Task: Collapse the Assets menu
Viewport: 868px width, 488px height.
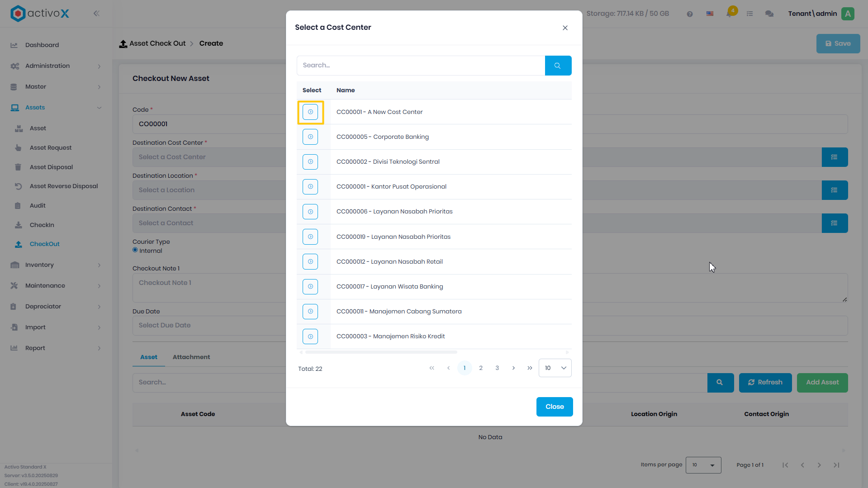Action: coord(56,108)
